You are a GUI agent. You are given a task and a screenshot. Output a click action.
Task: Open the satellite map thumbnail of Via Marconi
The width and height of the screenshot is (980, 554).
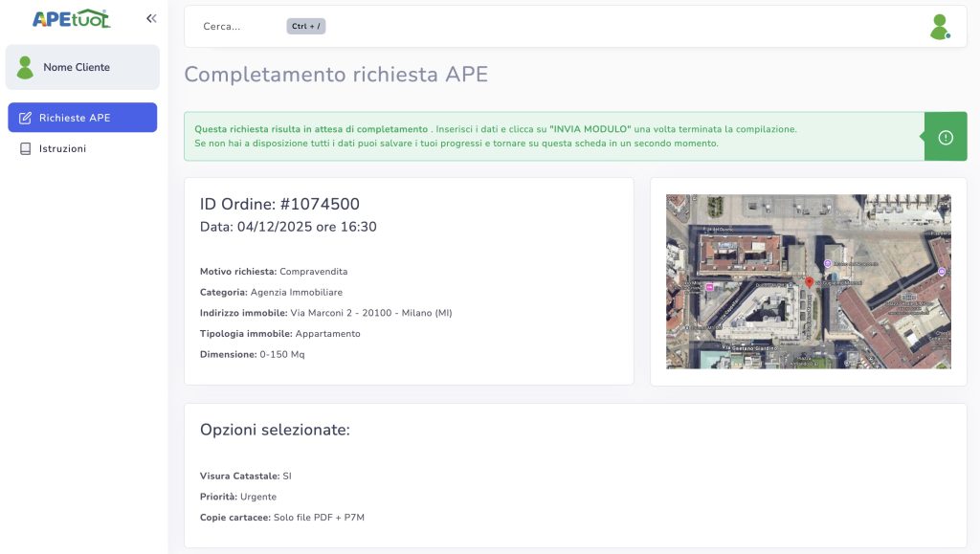(x=809, y=280)
